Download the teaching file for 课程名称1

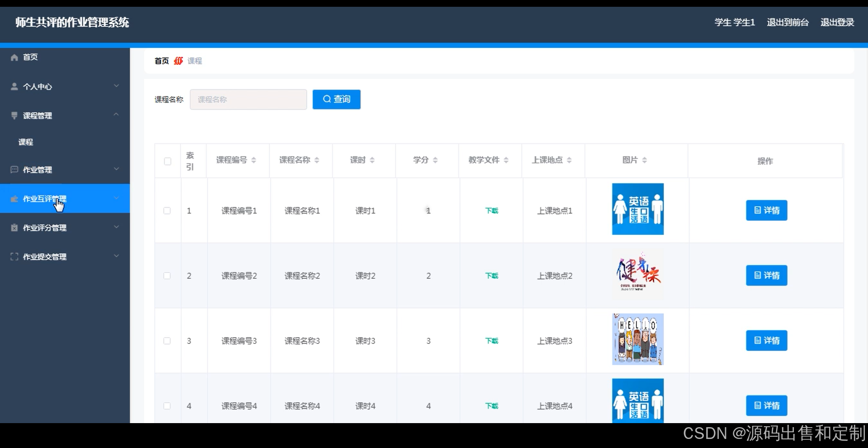(492, 211)
